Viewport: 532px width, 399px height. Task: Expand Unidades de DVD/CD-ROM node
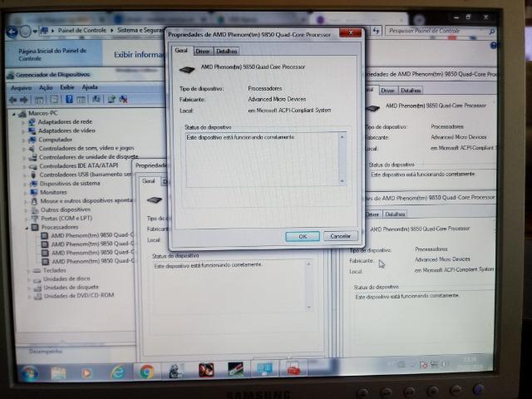[x=29, y=297]
